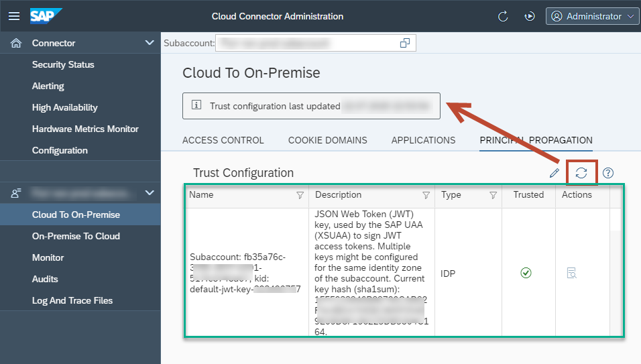641x364 pixels.
Task: Click the Cloud To On-Premise page title
Action: pyautogui.click(x=251, y=72)
